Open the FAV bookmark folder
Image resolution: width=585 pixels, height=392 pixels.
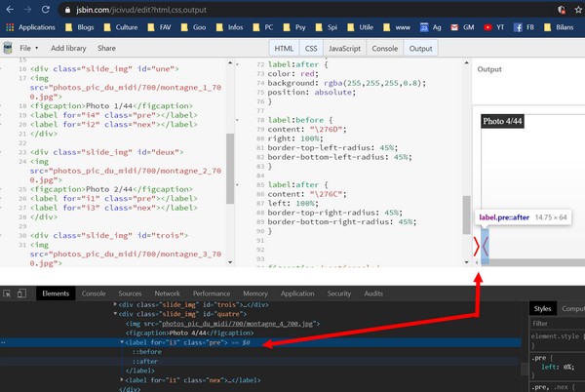tap(159, 27)
